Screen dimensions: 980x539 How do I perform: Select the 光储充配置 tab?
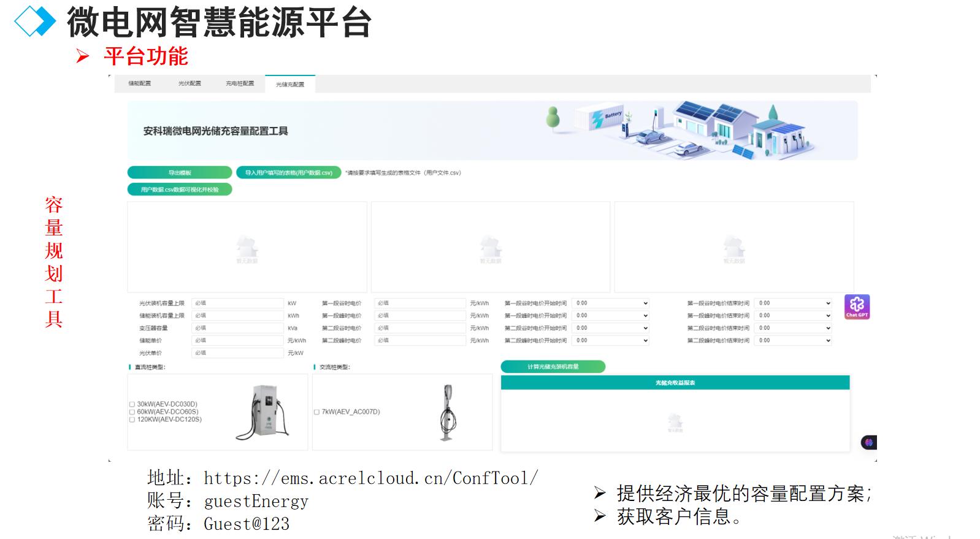(290, 84)
